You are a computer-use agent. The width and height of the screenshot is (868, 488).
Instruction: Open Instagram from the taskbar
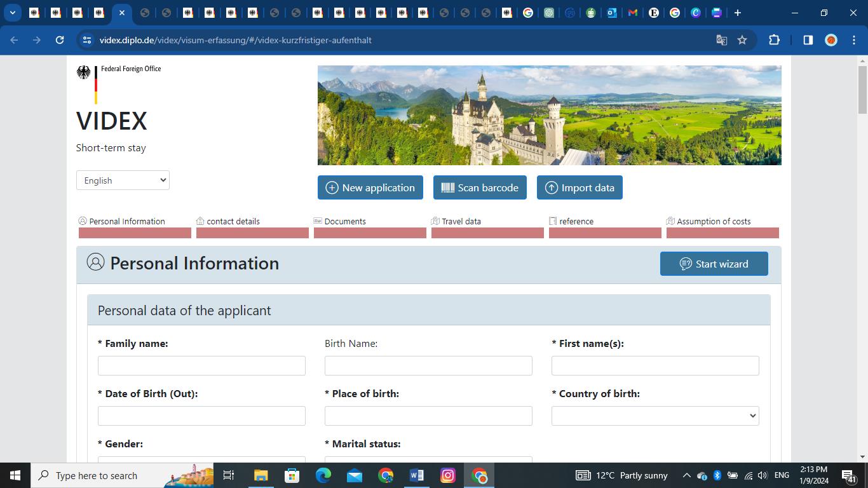(x=447, y=475)
